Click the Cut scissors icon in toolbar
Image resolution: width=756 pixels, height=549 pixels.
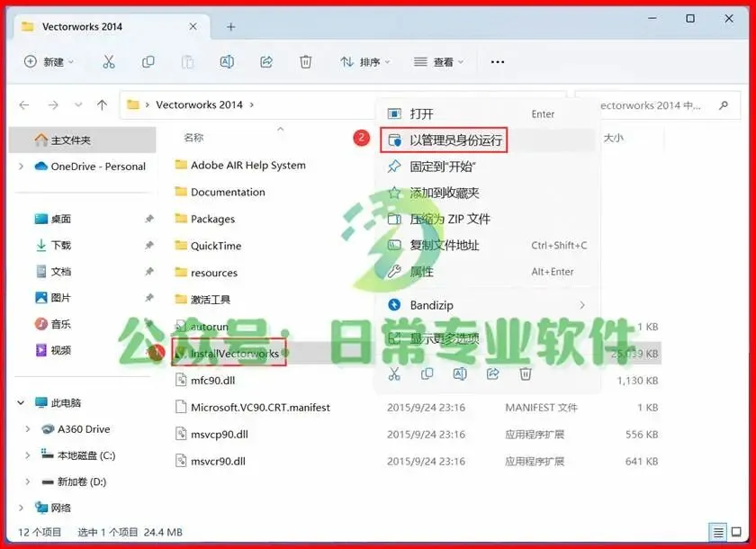[x=109, y=62]
